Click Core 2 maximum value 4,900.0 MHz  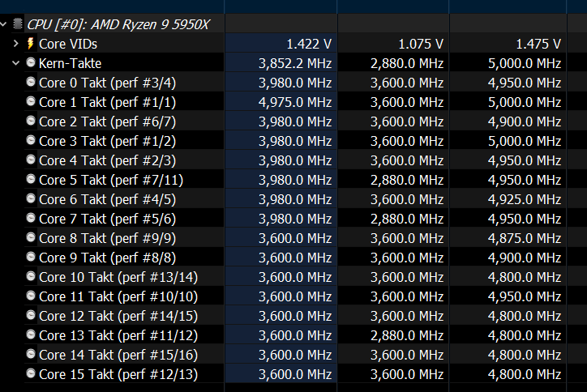525,121
